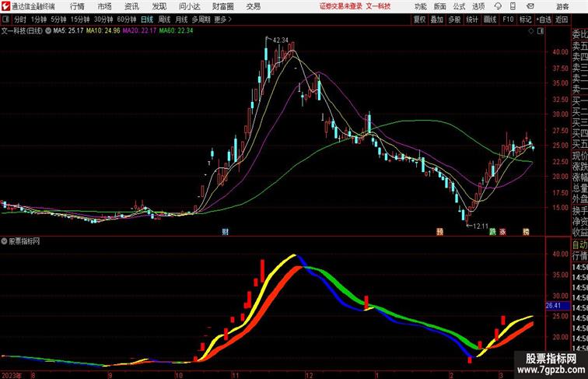The image size is (588, 379).
Task: Open the 交易 menu
Action: point(253,6)
